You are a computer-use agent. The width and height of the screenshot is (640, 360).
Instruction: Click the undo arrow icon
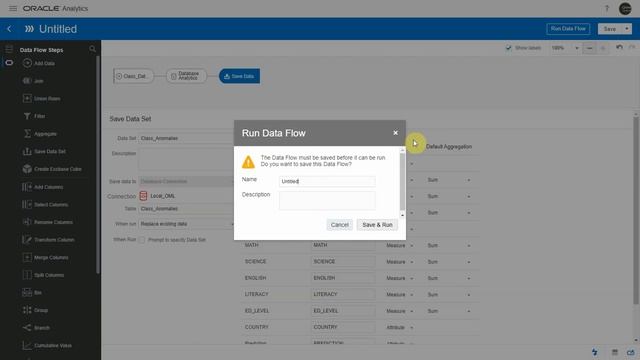click(619, 47)
